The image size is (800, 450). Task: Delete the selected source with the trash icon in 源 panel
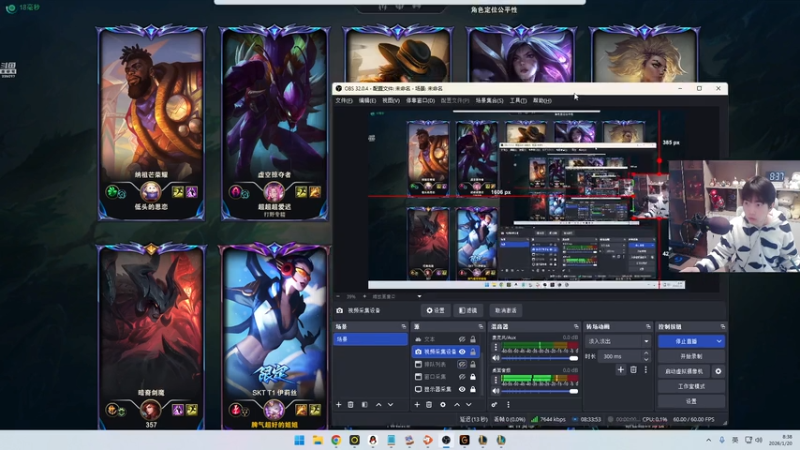(429, 405)
